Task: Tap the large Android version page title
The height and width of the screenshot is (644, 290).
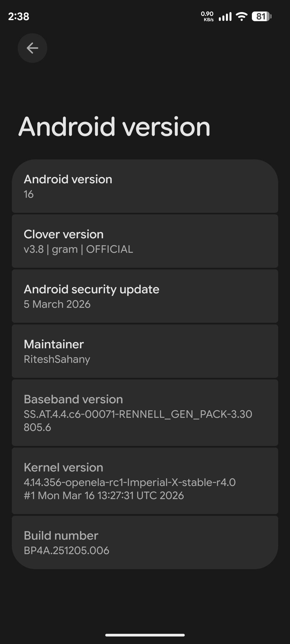Action: 114,127
